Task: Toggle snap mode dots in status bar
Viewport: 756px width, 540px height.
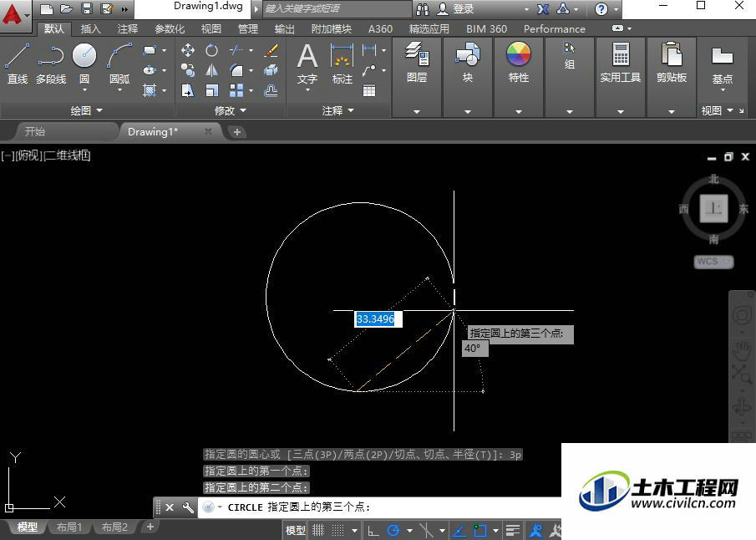Action: [338, 530]
